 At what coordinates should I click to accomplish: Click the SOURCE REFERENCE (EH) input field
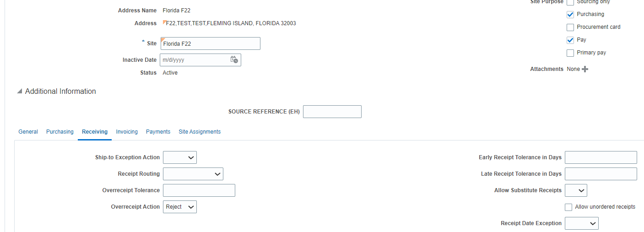332,112
